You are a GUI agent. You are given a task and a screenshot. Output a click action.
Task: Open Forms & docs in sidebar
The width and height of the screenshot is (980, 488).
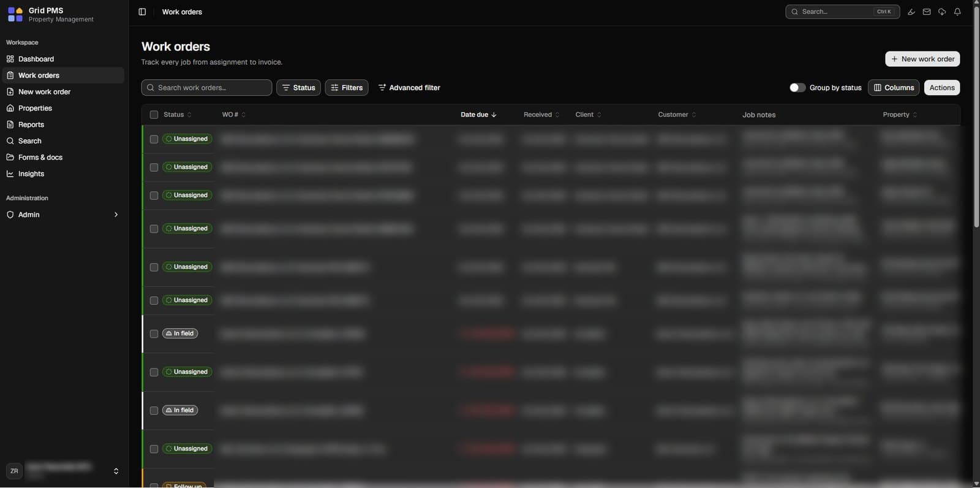[x=63, y=158]
